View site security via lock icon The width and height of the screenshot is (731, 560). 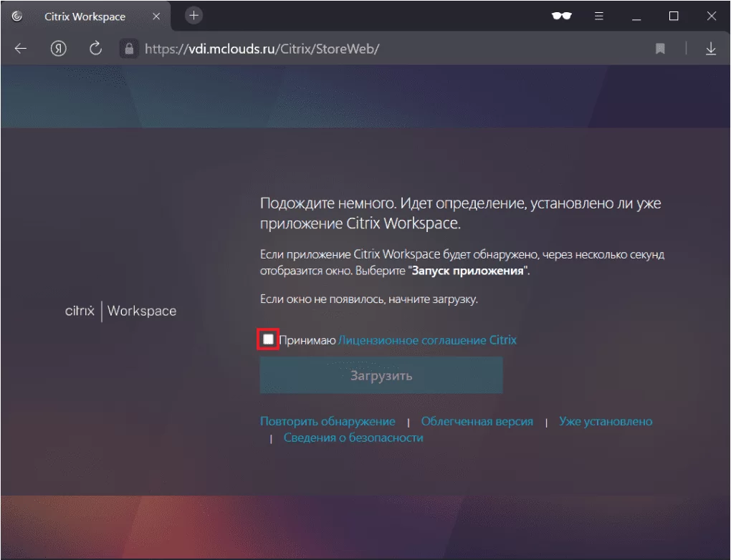point(129,49)
